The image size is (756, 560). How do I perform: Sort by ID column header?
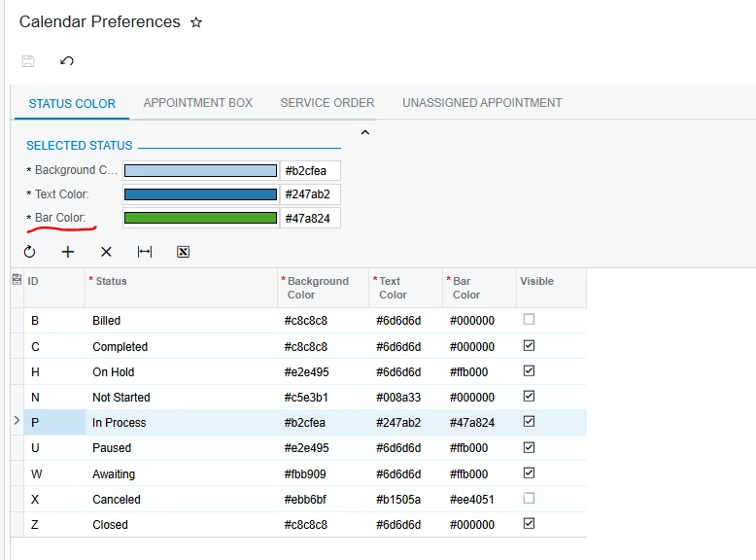pyautogui.click(x=54, y=288)
